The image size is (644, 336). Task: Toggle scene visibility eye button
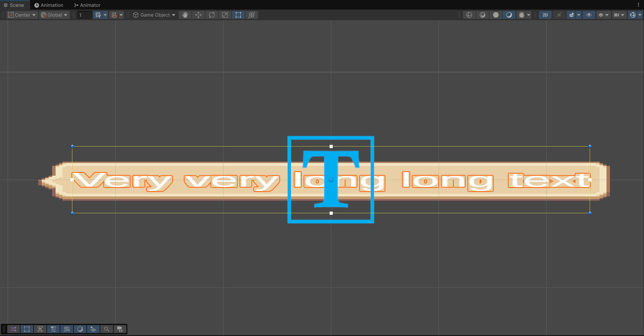coord(589,15)
